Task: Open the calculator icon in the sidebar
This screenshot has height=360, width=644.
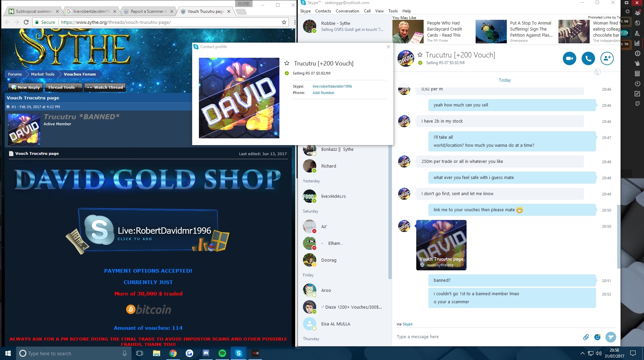Action: click(637, 73)
